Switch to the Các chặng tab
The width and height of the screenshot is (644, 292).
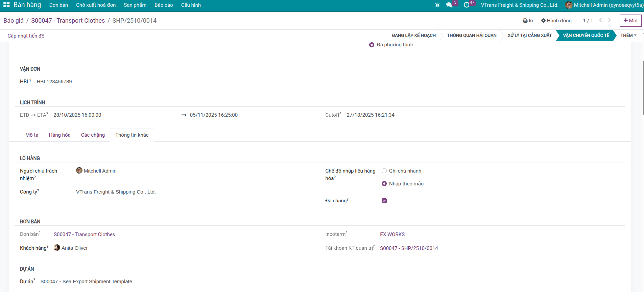(x=93, y=135)
